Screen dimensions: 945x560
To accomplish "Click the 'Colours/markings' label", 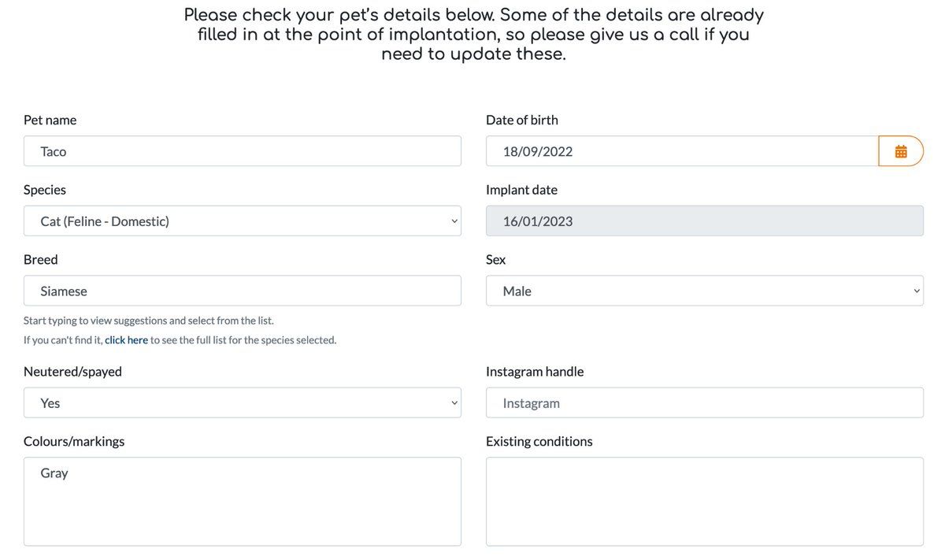I will click(74, 442).
